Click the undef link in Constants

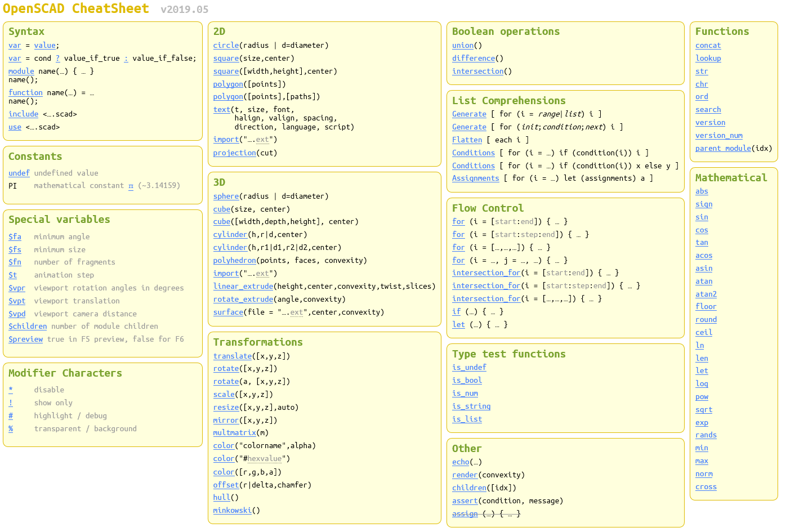pos(19,173)
